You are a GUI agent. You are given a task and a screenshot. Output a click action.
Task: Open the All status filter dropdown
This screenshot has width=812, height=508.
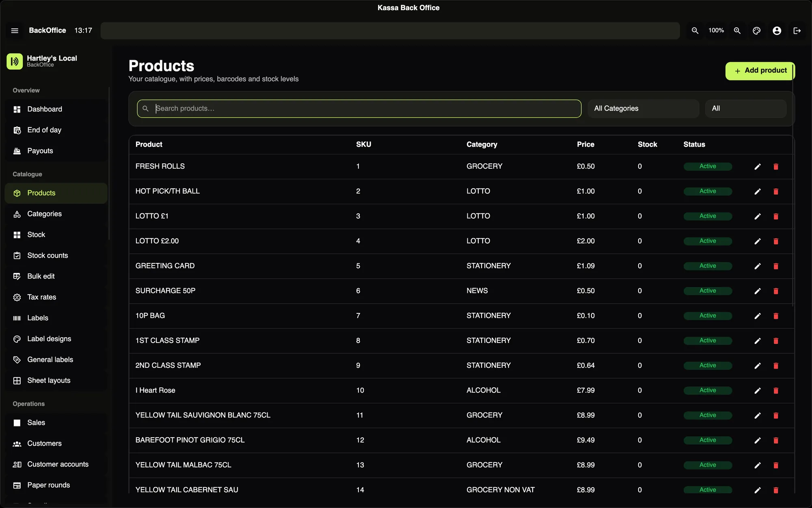click(x=746, y=109)
